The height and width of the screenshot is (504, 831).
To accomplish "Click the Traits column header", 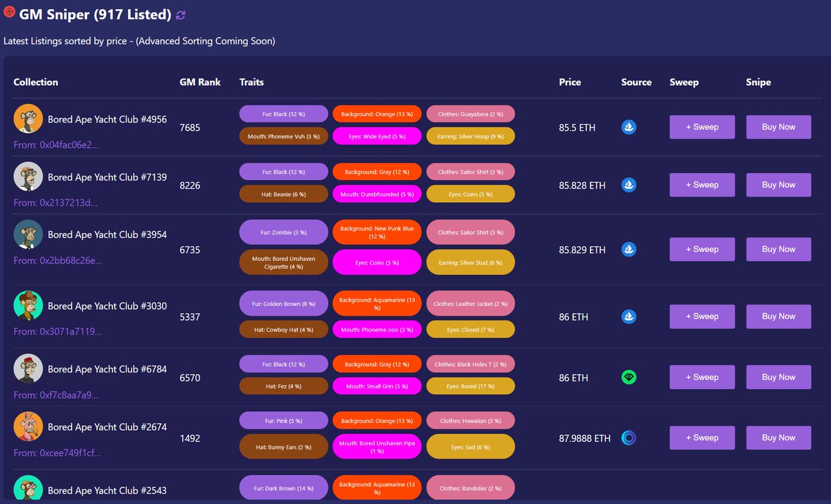I will (x=251, y=82).
